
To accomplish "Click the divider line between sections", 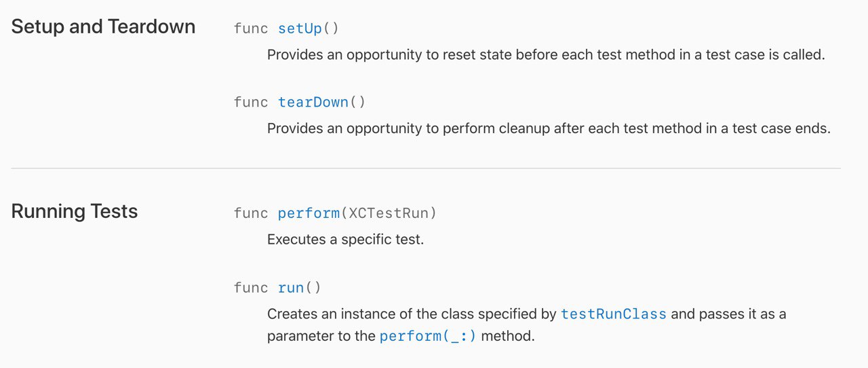I will pyautogui.click(x=426, y=168).
